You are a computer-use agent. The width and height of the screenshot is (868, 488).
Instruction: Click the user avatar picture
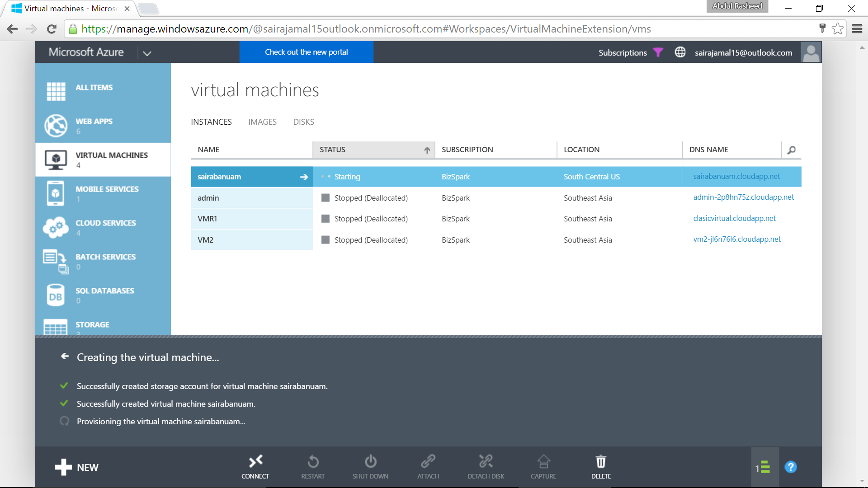811,52
